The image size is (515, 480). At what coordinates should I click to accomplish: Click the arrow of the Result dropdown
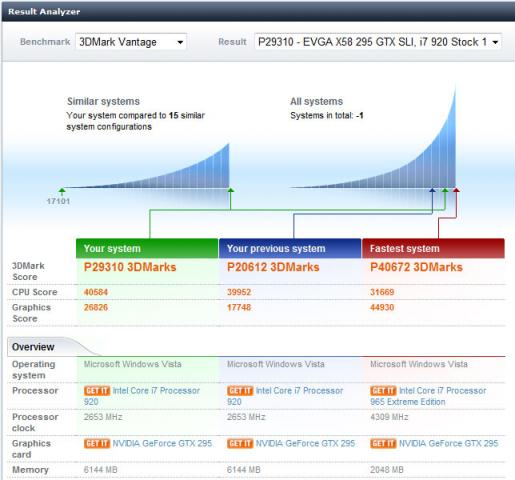[x=495, y=42]
